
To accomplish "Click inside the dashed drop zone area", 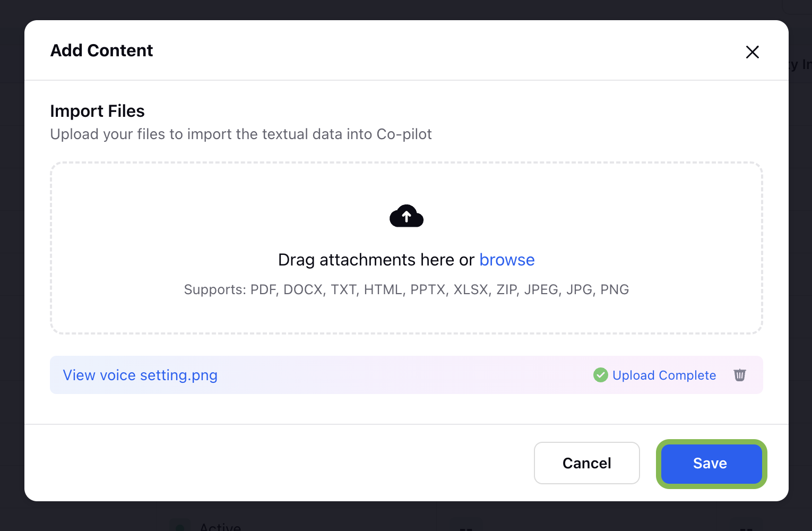I will (407, 247).
